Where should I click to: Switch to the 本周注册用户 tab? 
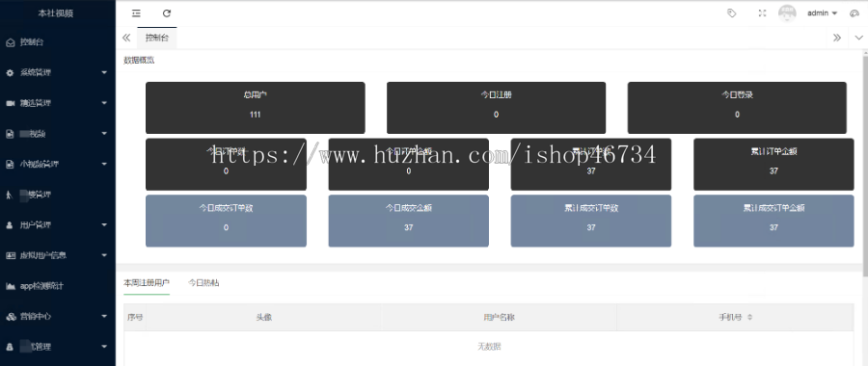tap(147, 283)
